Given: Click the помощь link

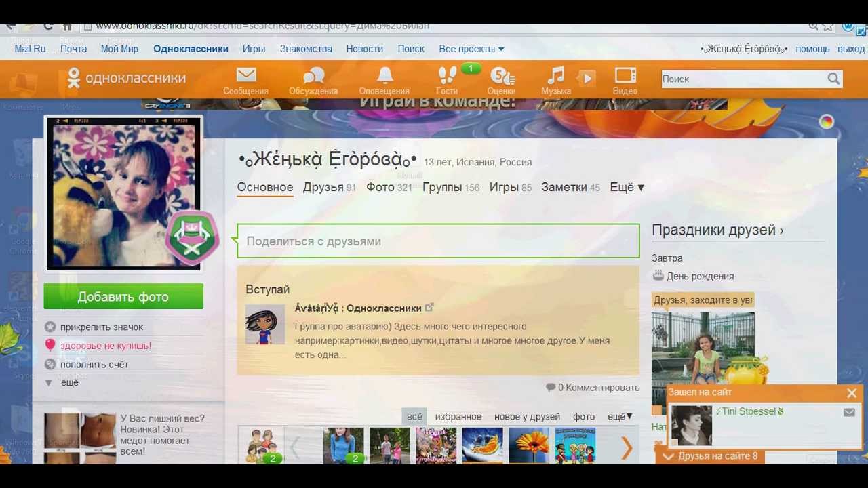Looking at the screenshot, I should tap(812, 49).
